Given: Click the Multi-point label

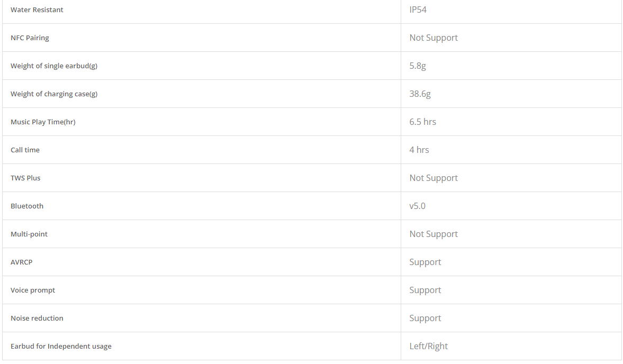Looking at the screenshot, I should coord(29,234).
